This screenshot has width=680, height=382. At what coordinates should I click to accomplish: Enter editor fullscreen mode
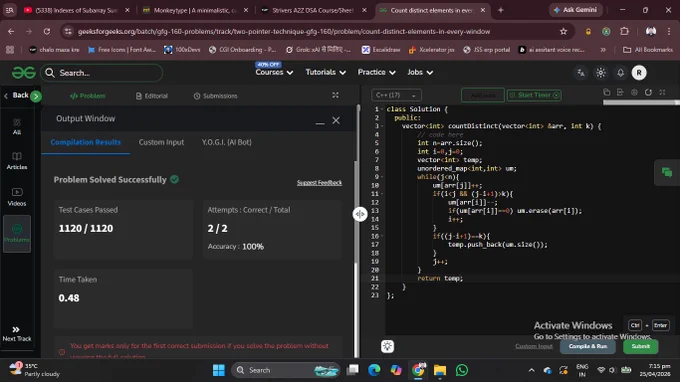(x=662, y=92)
